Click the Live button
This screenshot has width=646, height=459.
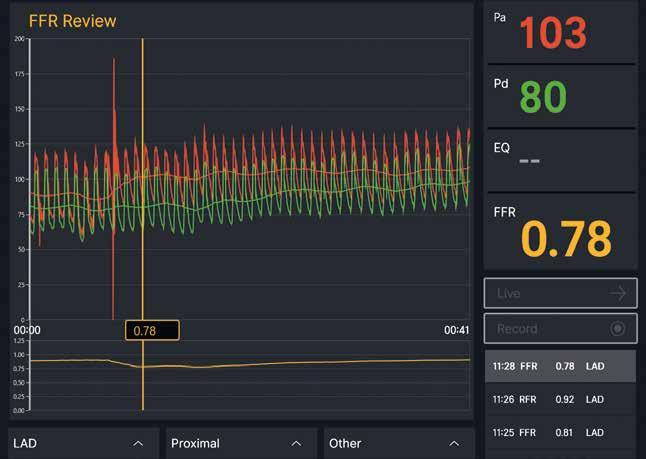point(560,293)
